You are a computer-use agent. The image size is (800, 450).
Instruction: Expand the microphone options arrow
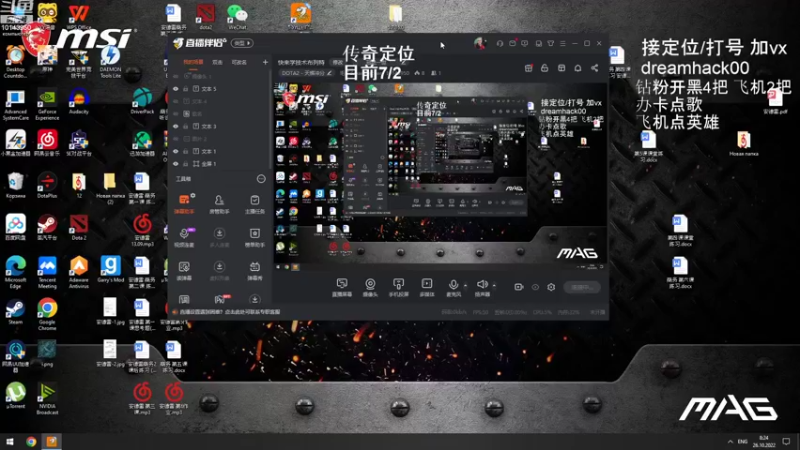[x=465, y=286]
